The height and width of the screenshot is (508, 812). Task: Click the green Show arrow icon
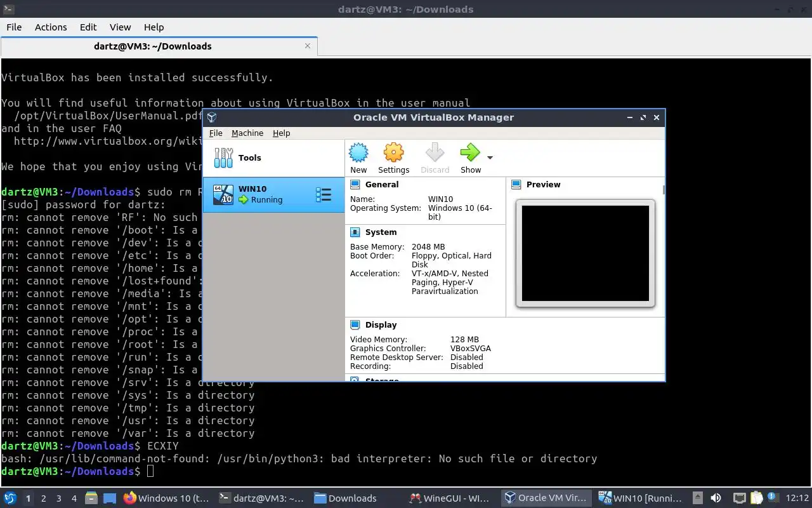point(470,153)
